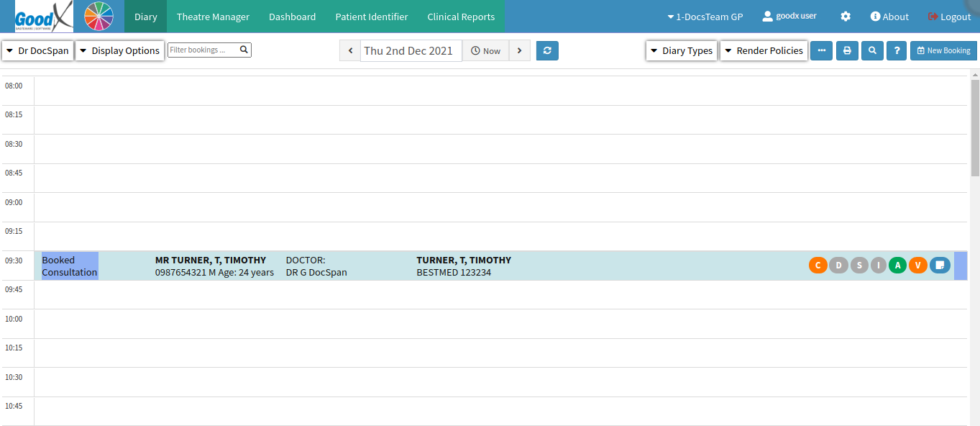Click the 10:30 time slot label
Viewport: 980px width, 426px height.
point(14,377)
